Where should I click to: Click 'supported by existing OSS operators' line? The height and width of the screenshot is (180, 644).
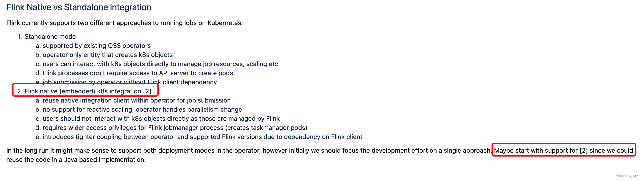click(93, 46)
